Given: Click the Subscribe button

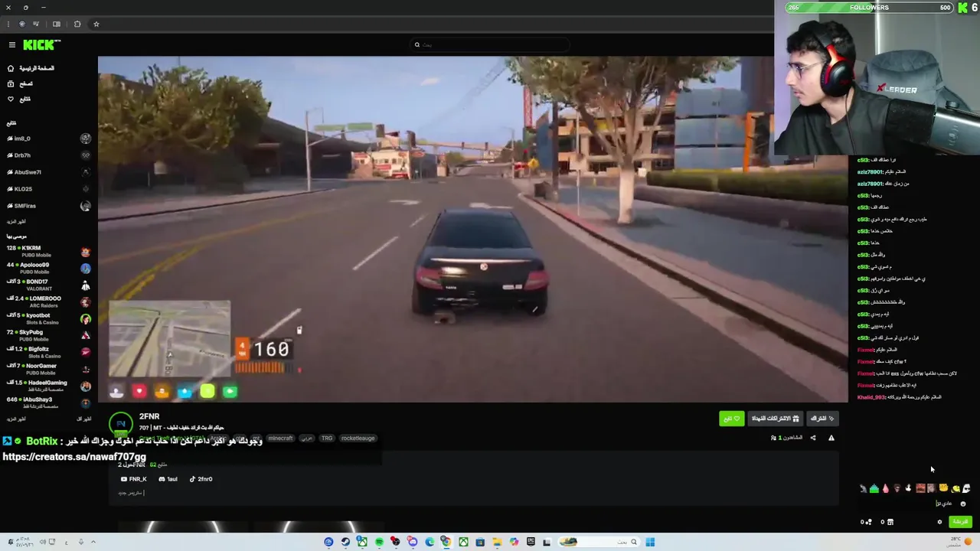Looking at the screenshot, I should pyautogui.click(x=823, y=419).
